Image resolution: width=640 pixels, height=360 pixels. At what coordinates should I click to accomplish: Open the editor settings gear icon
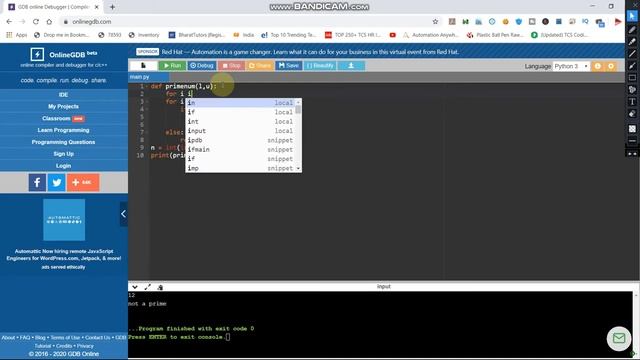pos(611,66)
